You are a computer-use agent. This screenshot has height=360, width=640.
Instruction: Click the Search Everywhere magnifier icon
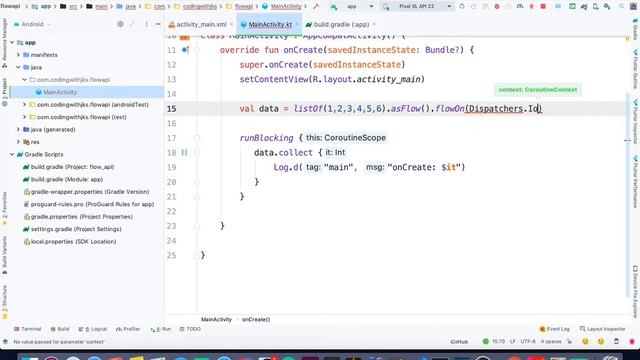(x=622, y=7)
